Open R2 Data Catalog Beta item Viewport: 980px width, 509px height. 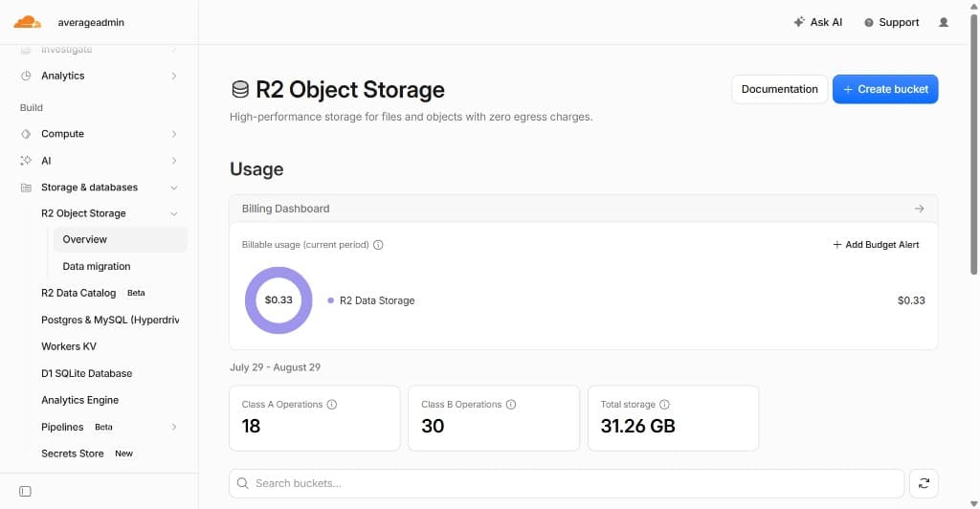[93, 293]
